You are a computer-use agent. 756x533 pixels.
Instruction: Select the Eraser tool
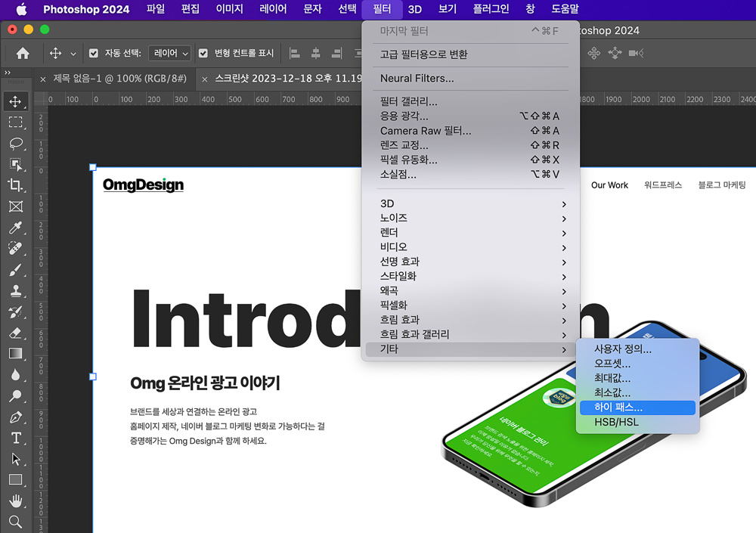[15, 333]
